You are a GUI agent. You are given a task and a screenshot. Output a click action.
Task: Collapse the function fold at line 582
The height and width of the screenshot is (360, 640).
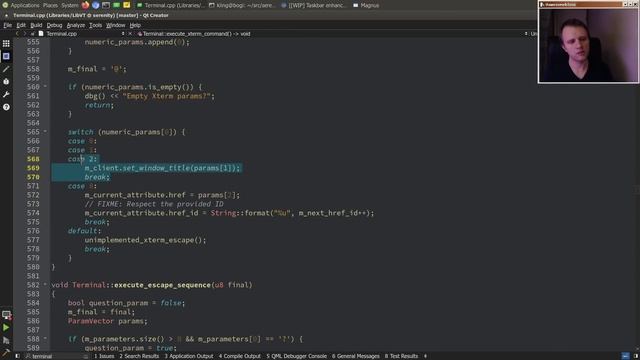coord(45,284)
